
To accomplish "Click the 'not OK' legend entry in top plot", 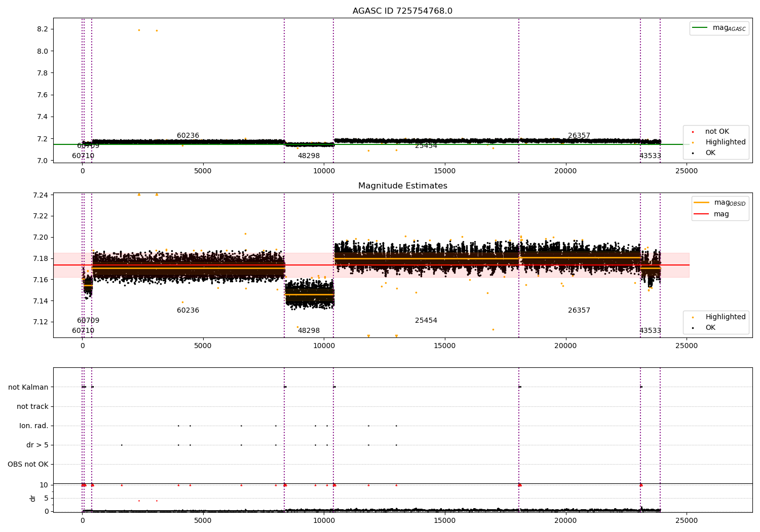I will point(710,132).
